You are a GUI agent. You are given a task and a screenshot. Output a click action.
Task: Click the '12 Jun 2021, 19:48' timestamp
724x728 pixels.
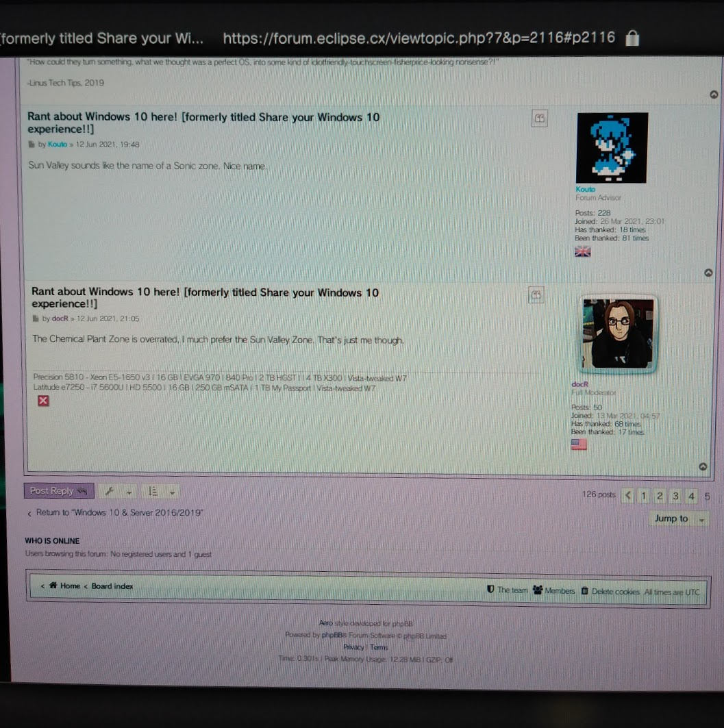coord(108,145)
